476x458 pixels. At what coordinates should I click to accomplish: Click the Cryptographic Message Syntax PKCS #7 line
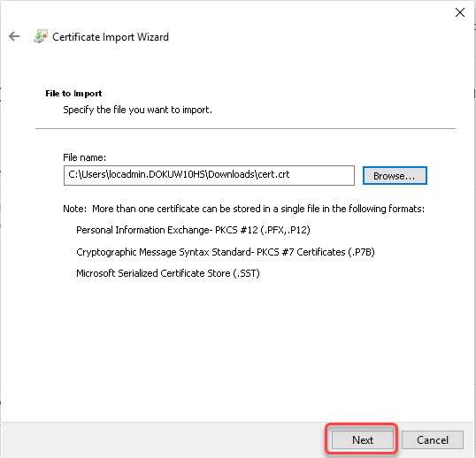point(226,252)
